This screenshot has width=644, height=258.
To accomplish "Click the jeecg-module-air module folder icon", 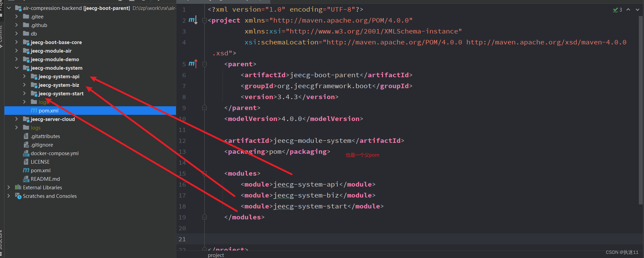I will 26,51.
